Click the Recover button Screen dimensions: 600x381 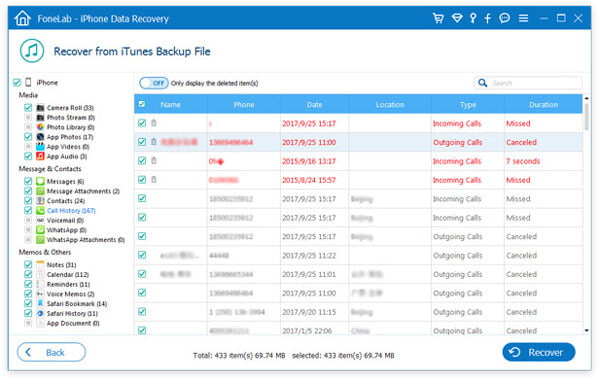click(539, 352)
